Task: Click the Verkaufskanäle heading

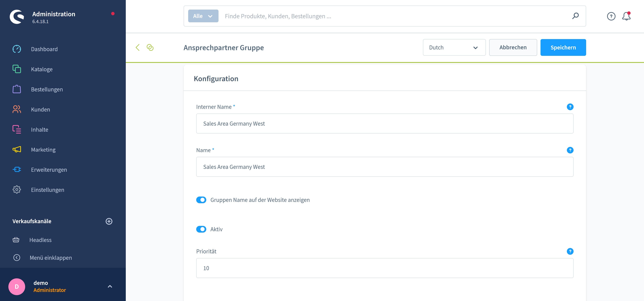Action: (x=32, y=221)
